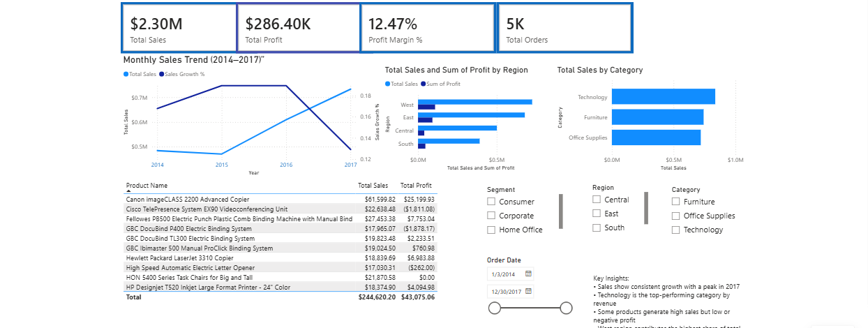868x328 pixels.
Task: Click Sum of Profit legend dot in region chart
Action: coord(423,84)
